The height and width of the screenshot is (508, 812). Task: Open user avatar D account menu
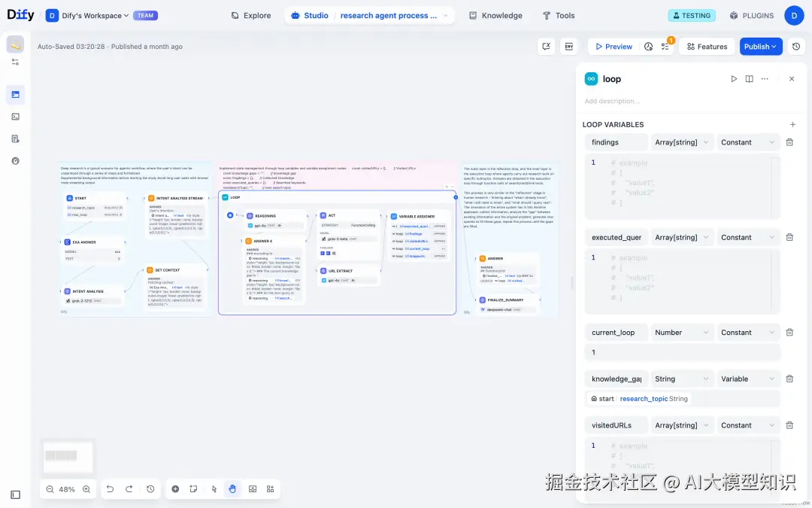tap(794, 16)
